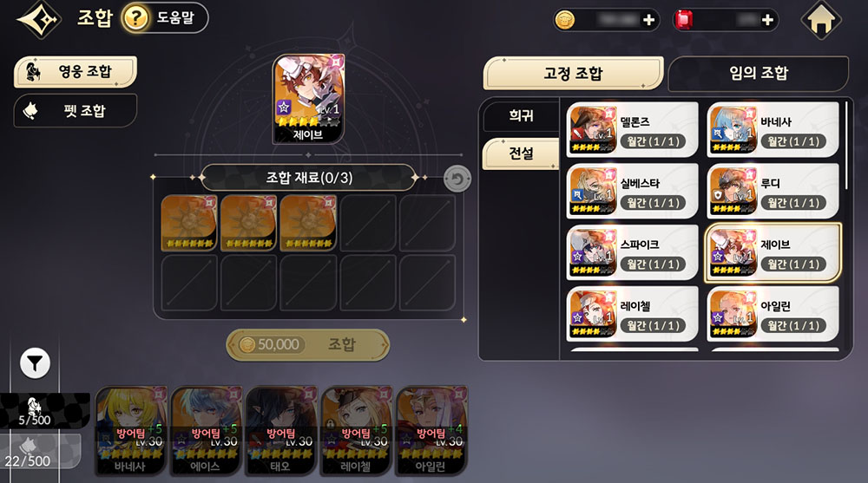Select the 델론즈 recipe entry
The width and height of the screenshot is (868, 483).
coord(632,130)
